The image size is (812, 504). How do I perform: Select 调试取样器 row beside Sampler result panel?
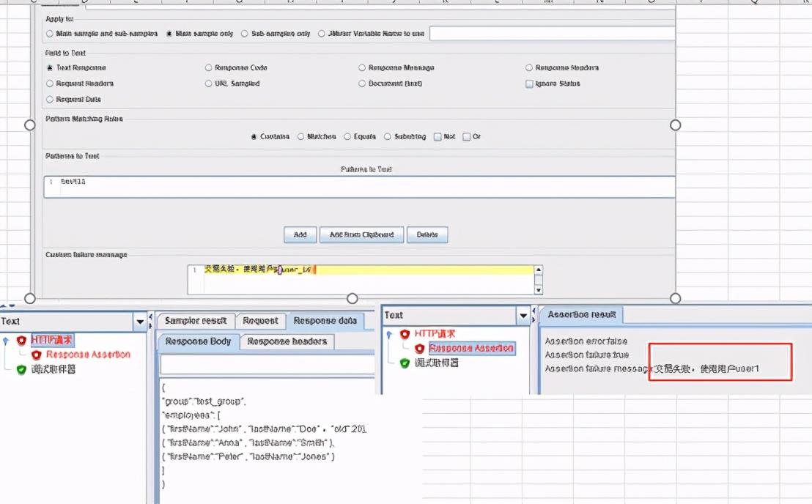pos(53,369)
